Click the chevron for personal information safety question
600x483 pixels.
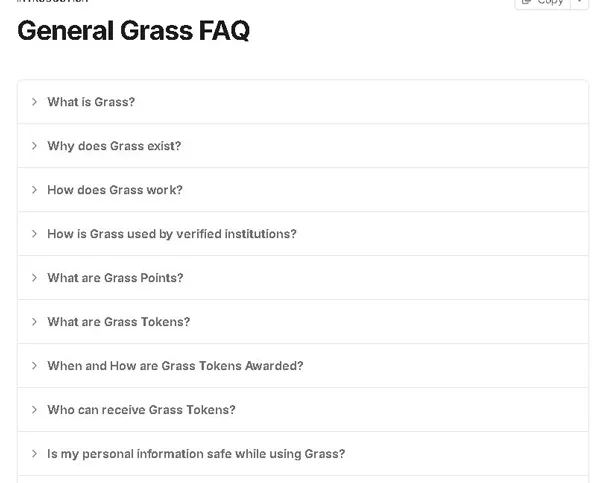coord(34,454)
